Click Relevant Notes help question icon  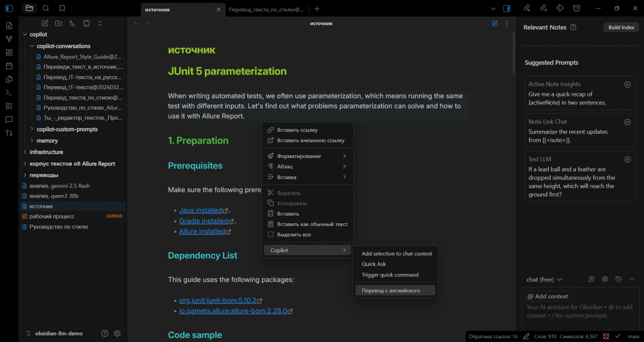573,27
